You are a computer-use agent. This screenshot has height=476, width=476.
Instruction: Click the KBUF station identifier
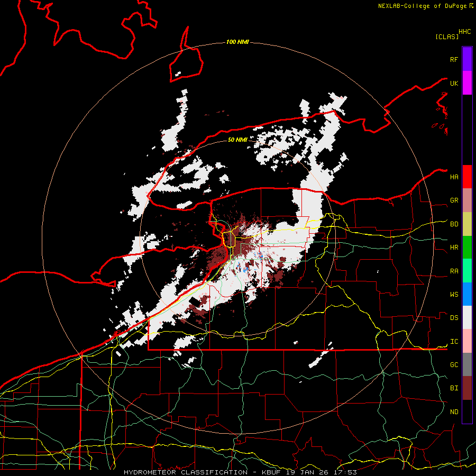click(x=271, y=472)
